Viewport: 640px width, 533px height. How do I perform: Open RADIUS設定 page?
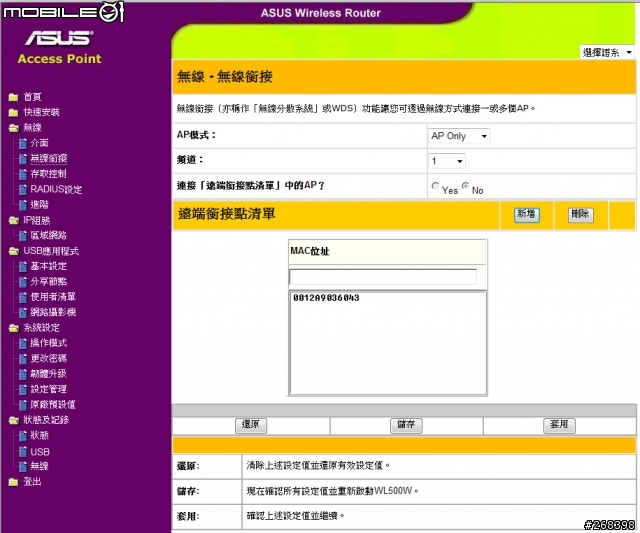[x=56, y=189]
